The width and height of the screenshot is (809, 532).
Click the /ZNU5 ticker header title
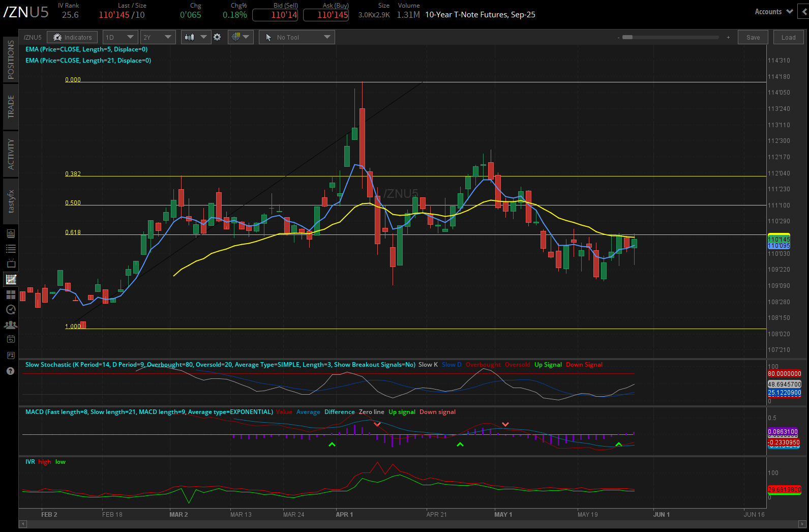(x=26, y=12)
